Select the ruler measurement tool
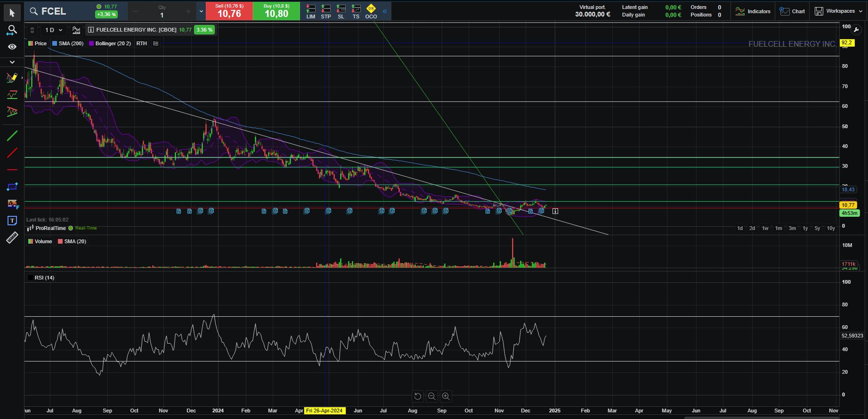The width and height of the screenshot is (868, 419). click(12, 238)
